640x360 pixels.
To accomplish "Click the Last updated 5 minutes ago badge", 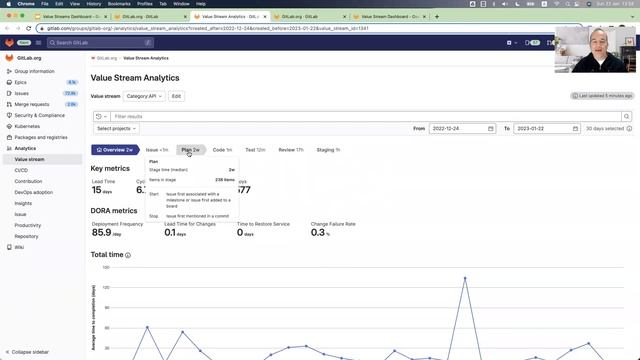I will pos(602,96).
